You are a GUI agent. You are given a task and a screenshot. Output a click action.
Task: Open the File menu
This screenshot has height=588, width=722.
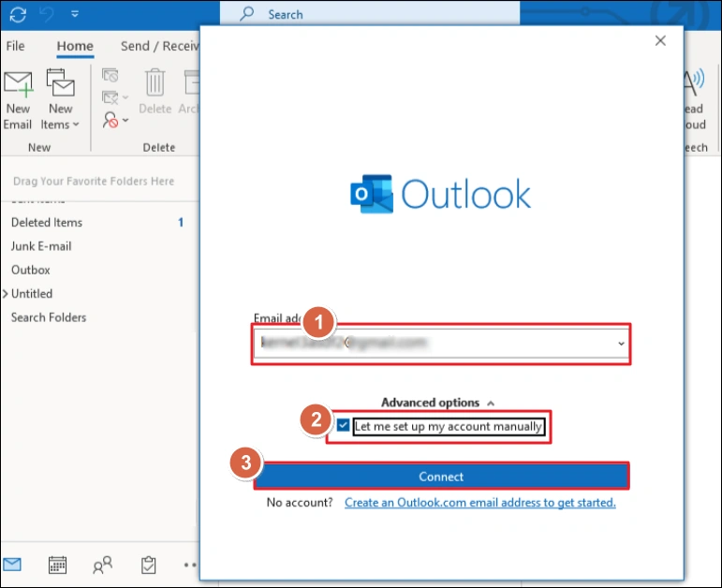[15, 46]
